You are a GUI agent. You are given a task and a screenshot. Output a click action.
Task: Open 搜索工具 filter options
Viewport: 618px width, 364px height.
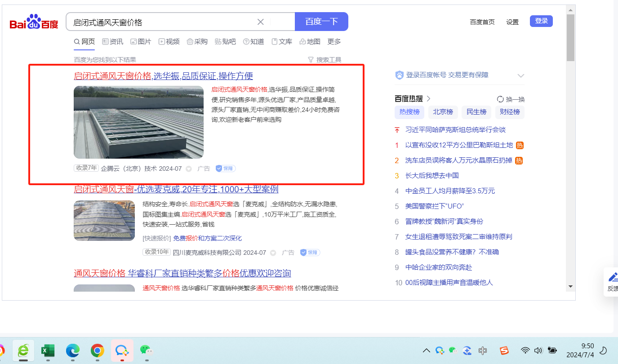point(325,60)
